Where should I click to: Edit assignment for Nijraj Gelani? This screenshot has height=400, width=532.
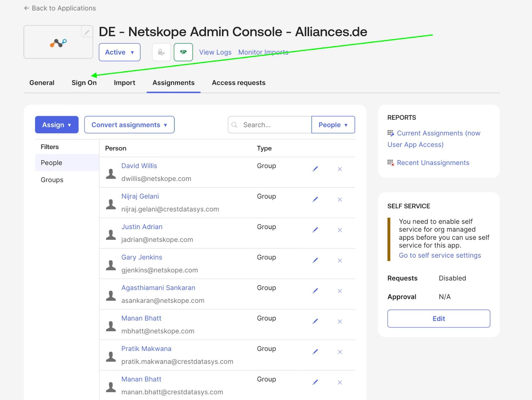315,200
